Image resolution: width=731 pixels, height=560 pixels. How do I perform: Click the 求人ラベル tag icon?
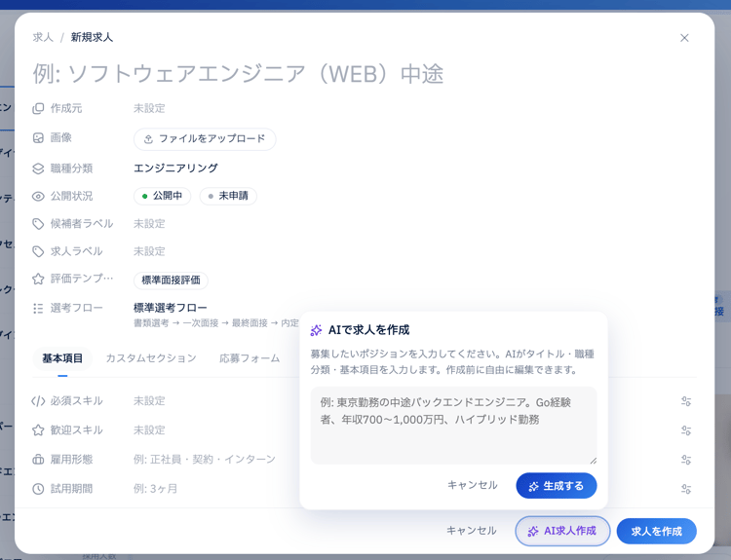[x=38, y=251]
